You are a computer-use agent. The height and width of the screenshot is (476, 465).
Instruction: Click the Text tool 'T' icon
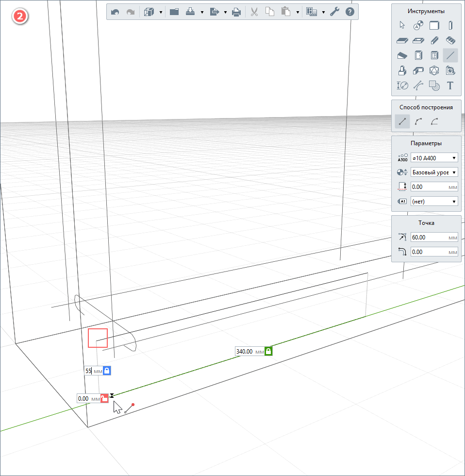click(x=450, y=85)
